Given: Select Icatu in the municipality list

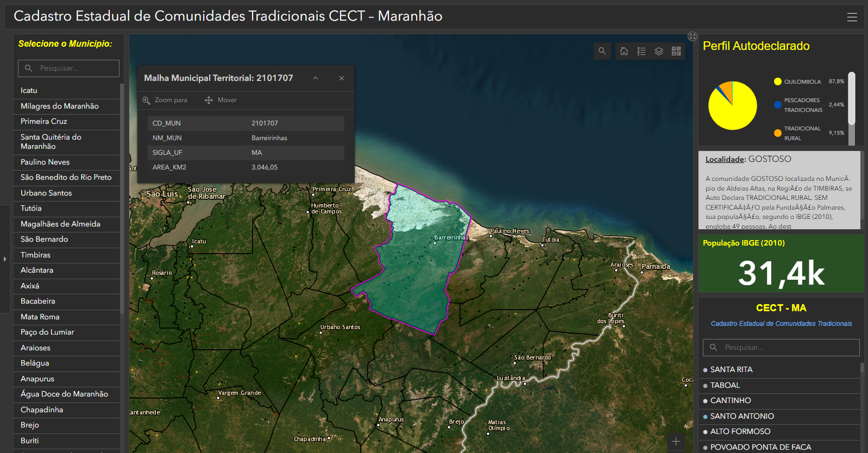Looking at the screenshot, I should point(66,91).
